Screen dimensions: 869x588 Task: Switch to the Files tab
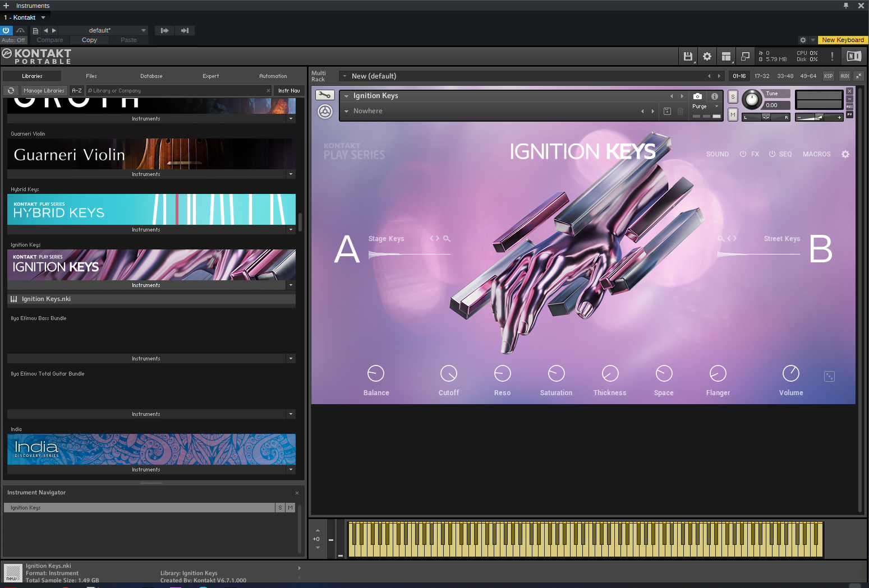coord(91,76)
